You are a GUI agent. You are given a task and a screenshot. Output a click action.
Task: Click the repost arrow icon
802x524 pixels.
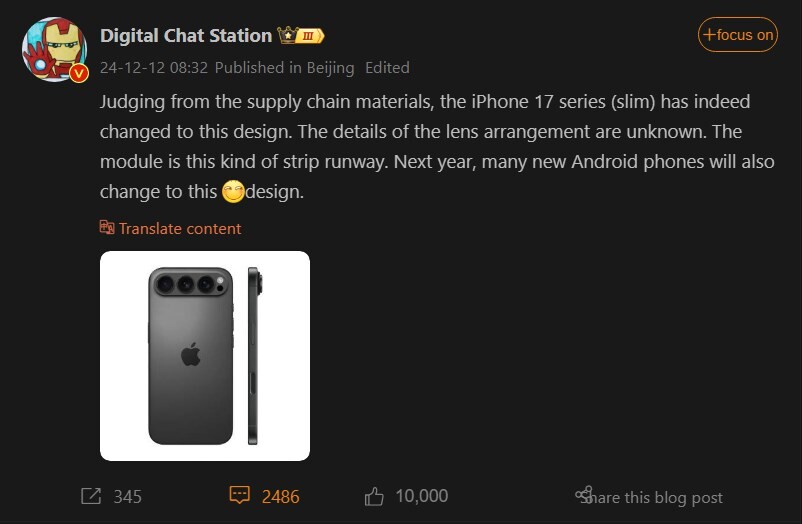click(x=90, y=496)
